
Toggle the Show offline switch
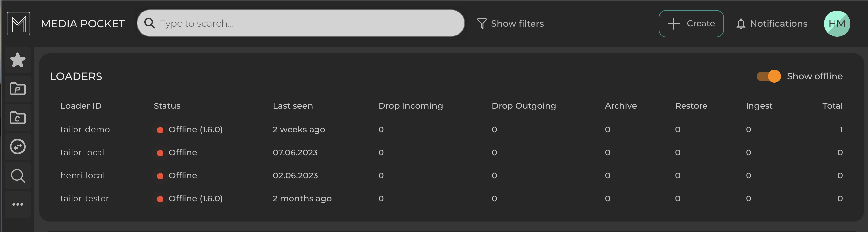click(x=768, y=76)
